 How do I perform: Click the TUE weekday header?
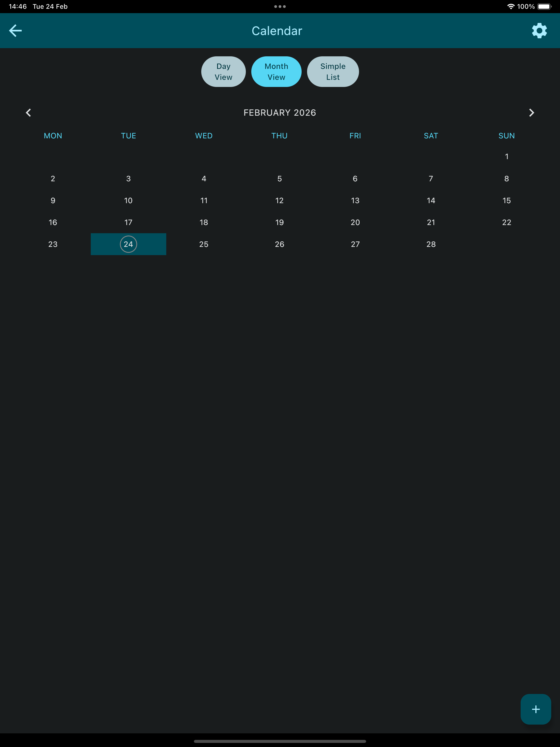128,136
